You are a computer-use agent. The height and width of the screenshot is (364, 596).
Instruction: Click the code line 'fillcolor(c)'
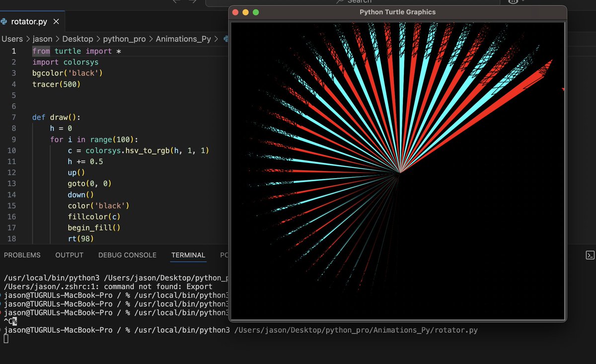coord(94,217)
